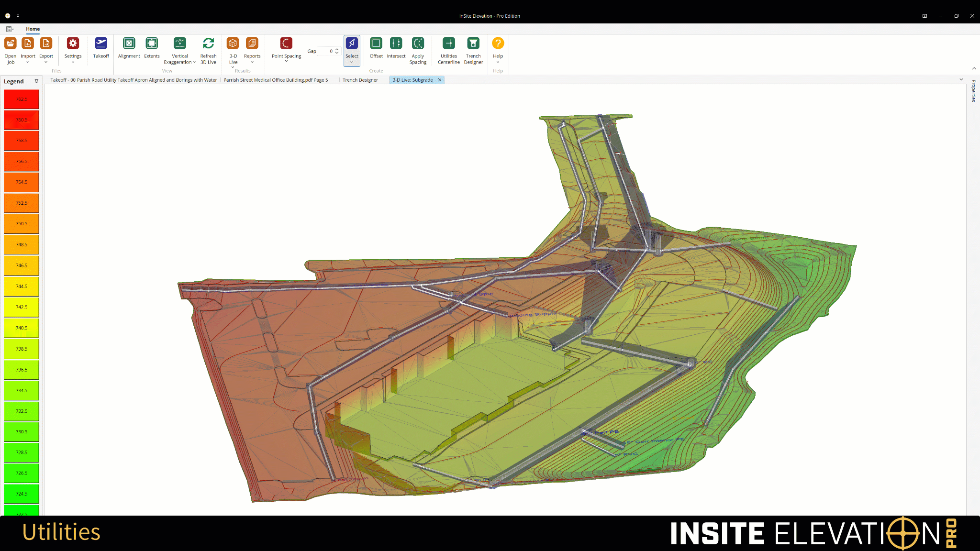Open the document tabs list dropdown
This screenshot has width=980, height=551.
(x=961, y=79)
